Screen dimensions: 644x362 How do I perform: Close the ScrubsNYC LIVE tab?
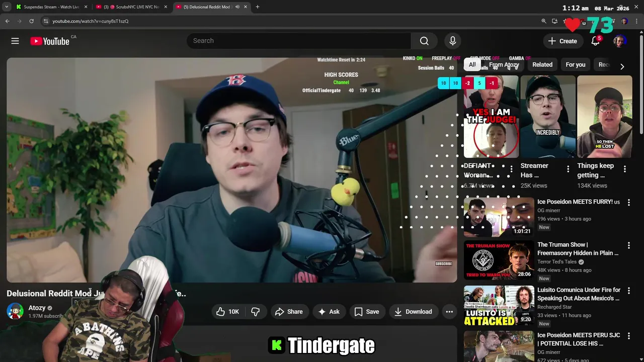tap(166, 7)
